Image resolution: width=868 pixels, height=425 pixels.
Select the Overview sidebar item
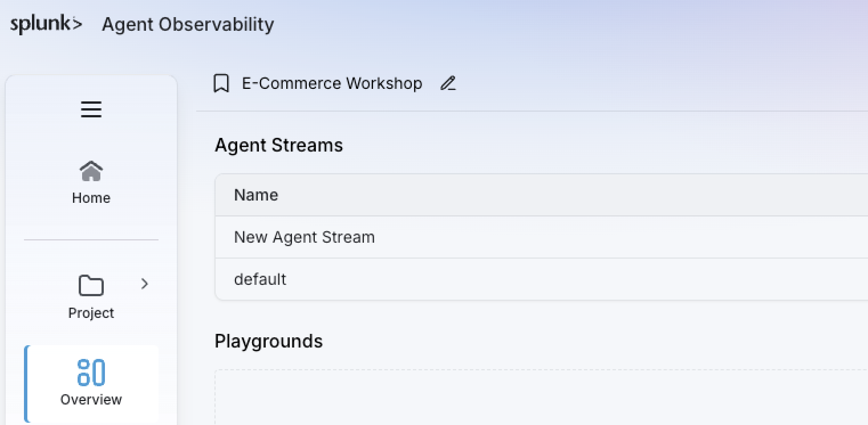point(91,383)
